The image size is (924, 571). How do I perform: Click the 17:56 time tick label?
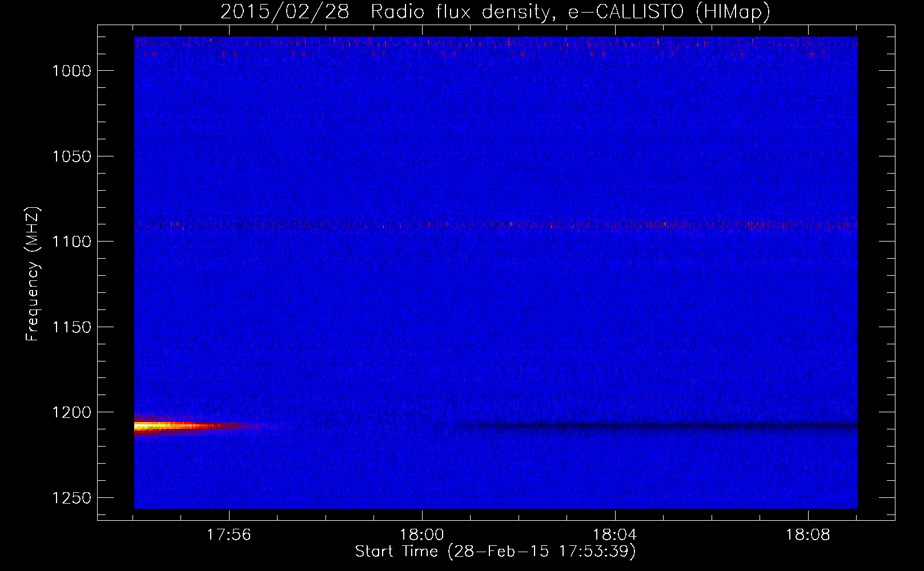[229, 535]
